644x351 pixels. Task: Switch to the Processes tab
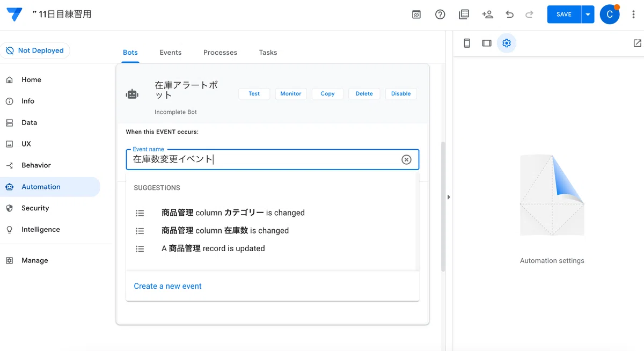220,53
